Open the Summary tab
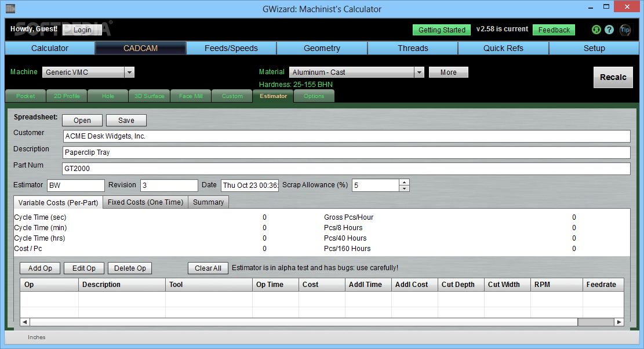This screenshot has height=349, width=644. click(x=208, y=202)
